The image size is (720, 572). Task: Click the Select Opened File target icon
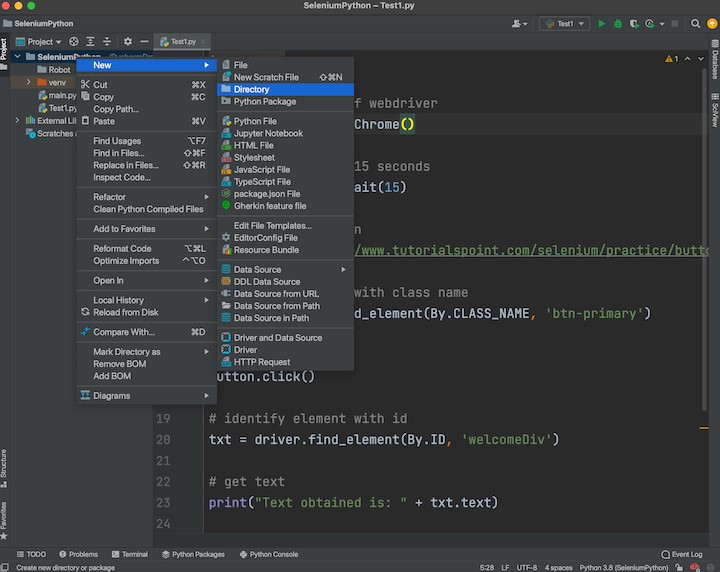73,42
